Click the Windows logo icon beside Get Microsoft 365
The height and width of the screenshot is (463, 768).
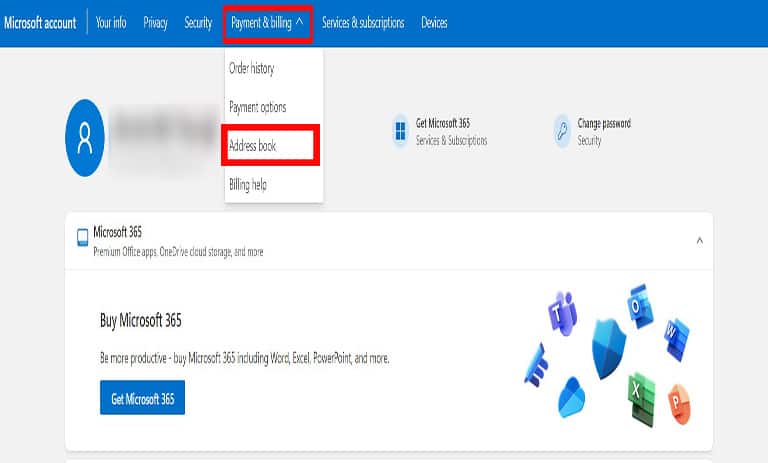click(400, 131)
